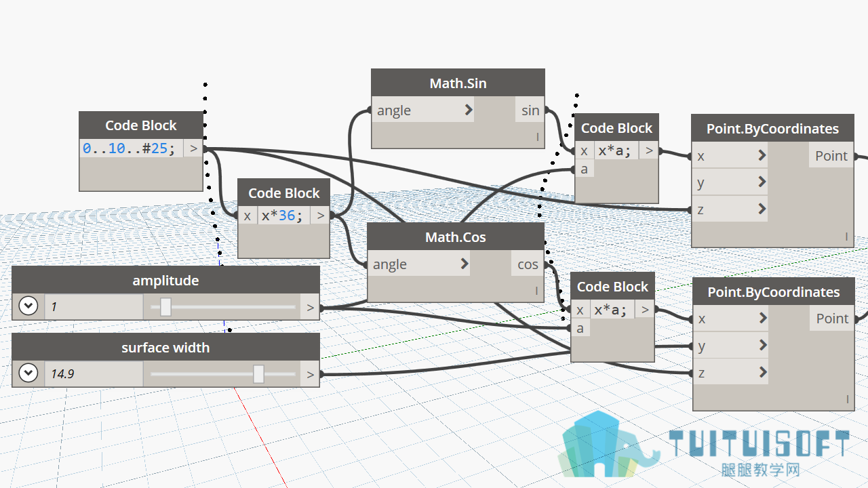Click Point output of lower Point.ByCoordinates node
868x488 pixels.
(832, 319)
